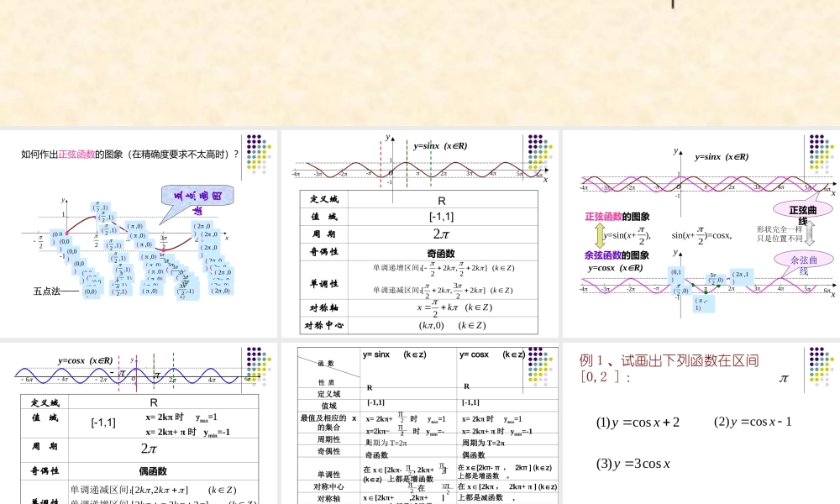The height and width of the screenshot is (504, 840).
Task: Click the pink 正弦函数 text in the question
Action: pos(76,155)
